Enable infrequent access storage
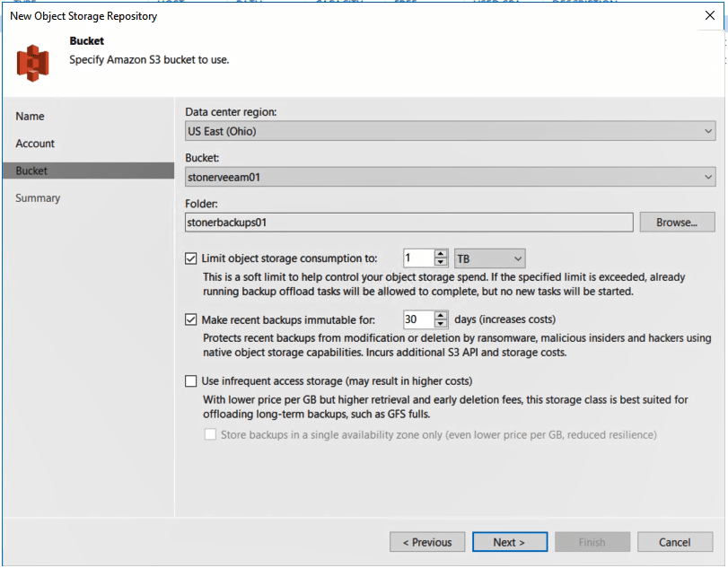Image resolution: width=728 pixels, height=568 pixels. click(192, 380)
